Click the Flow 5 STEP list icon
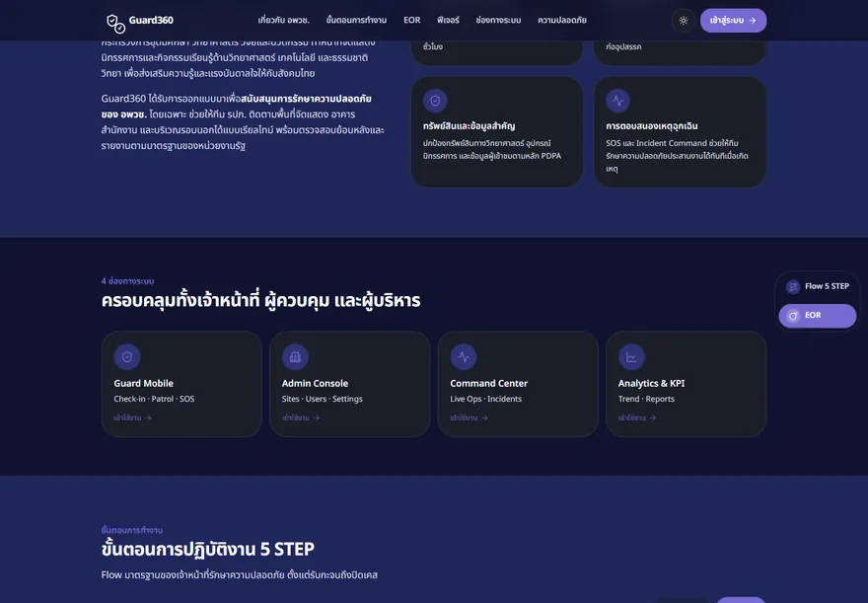Viewport: 868px width, 603px height. [793, 287]
